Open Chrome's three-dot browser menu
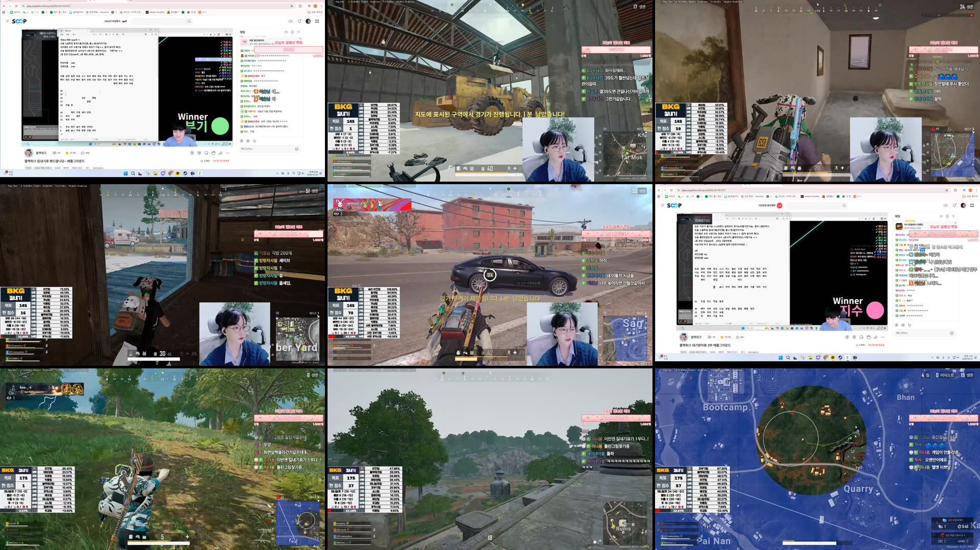The image size is (980, 550). (322, 6)
